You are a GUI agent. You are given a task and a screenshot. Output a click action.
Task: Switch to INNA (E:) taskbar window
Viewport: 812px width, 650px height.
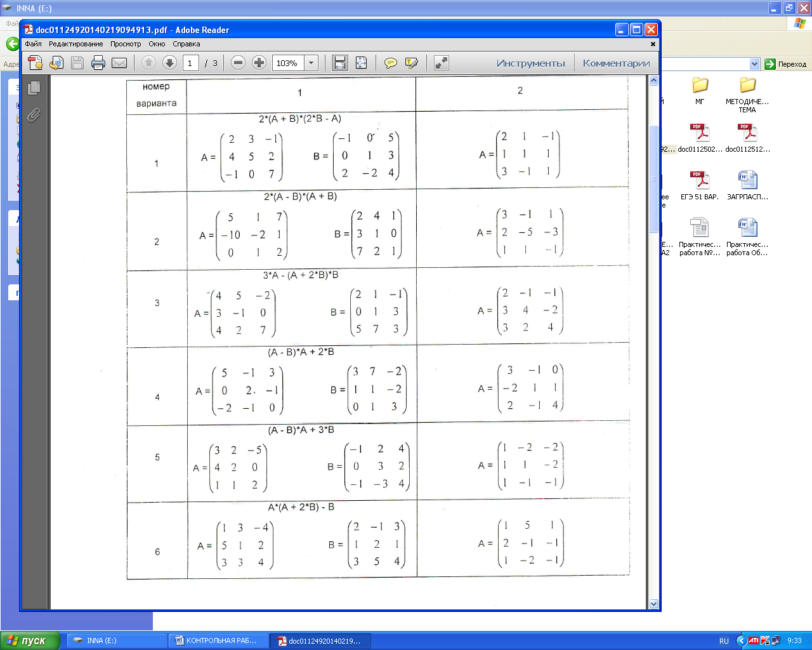(x=117, y=640)
